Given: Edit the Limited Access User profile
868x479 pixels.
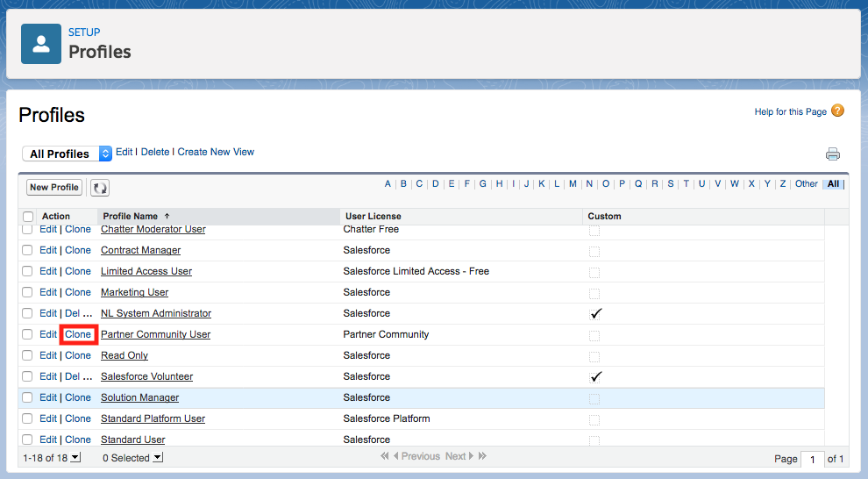Looking at the screenshot, I should tap(48, 271).
